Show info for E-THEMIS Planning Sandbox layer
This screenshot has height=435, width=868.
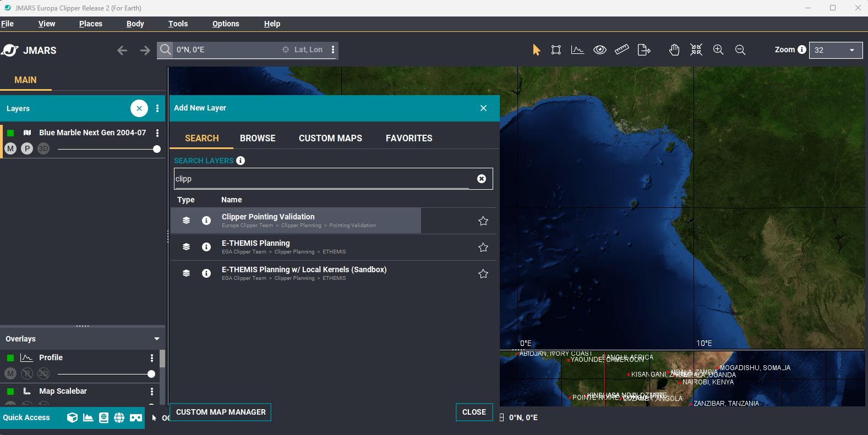(206, 273)
